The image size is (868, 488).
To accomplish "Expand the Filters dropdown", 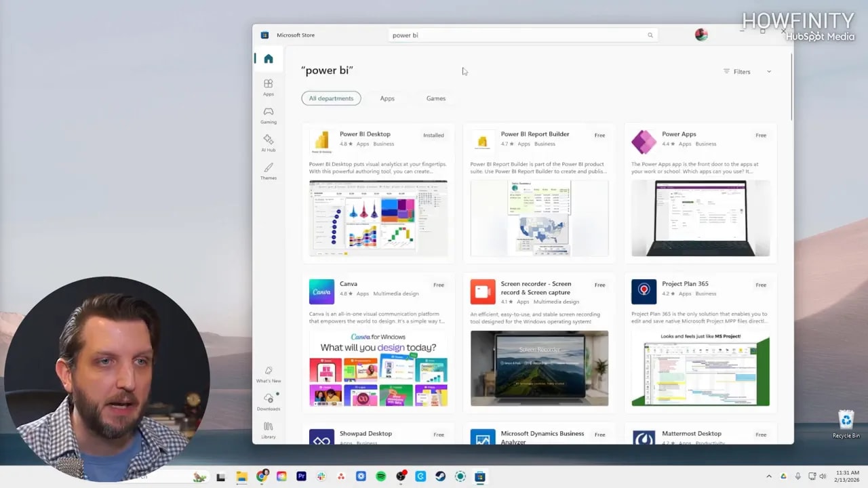I will pyautogui.click(x=747, y=72).
